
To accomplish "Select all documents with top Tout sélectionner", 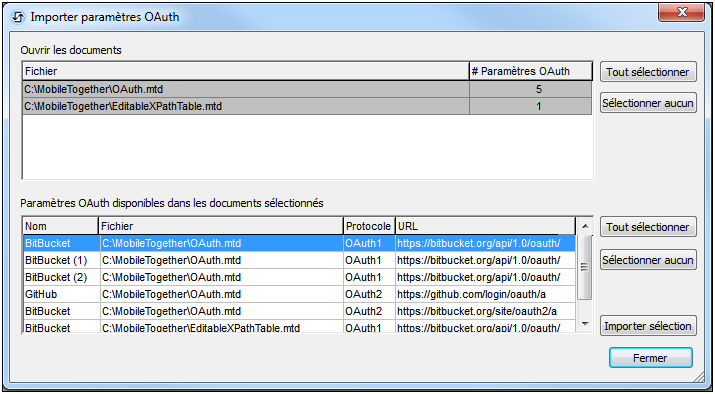I will click(648, 72).
